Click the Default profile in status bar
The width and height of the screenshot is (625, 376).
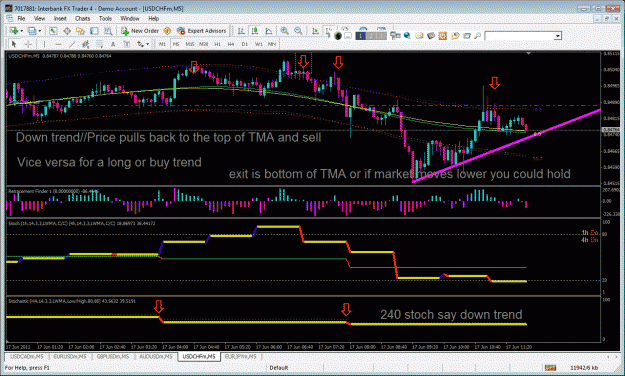279,368
